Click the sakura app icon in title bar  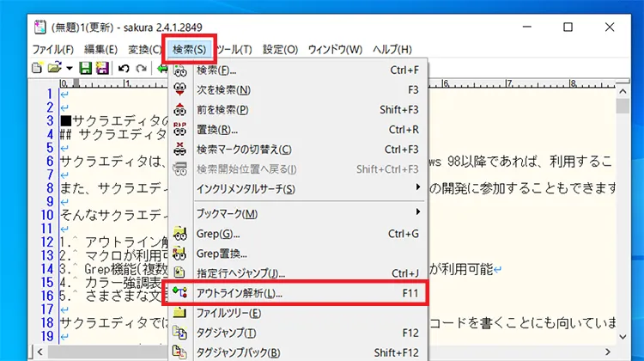point(39,28)
